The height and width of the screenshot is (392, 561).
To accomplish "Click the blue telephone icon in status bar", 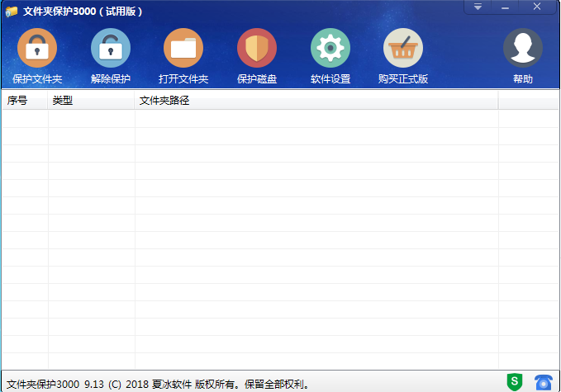I will click(x=543, y=381).
